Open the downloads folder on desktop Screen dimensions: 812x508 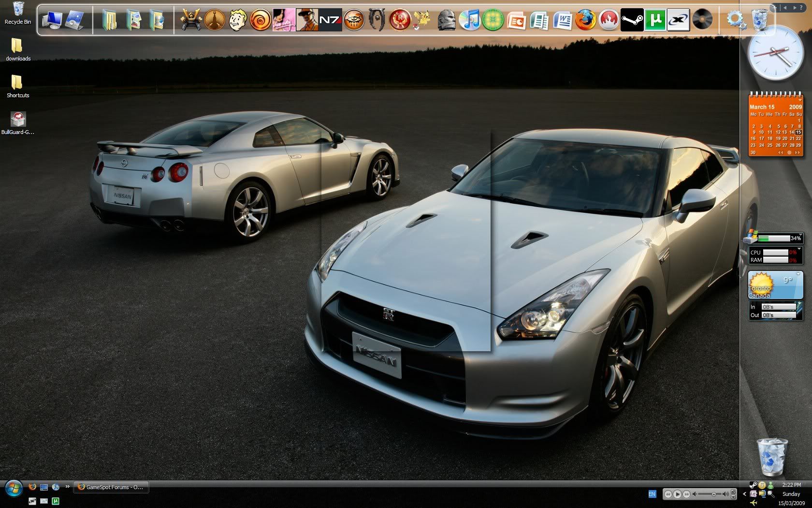(18, 50)
